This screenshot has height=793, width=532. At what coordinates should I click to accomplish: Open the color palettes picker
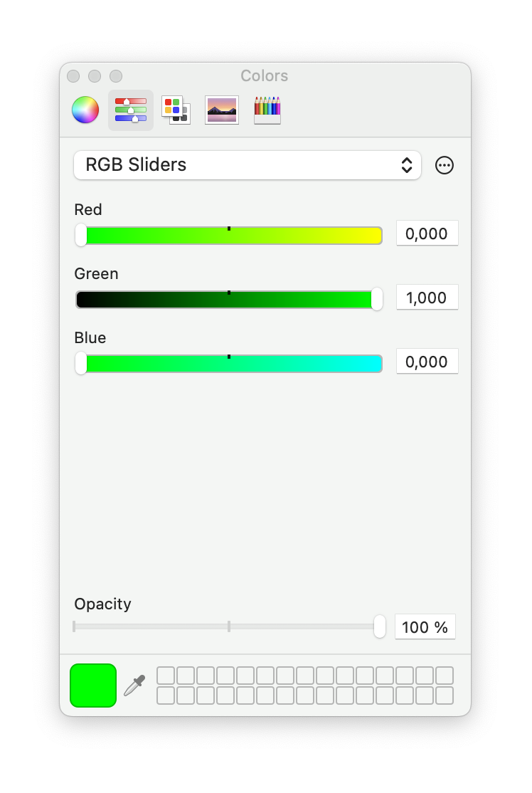pos(176,110)
